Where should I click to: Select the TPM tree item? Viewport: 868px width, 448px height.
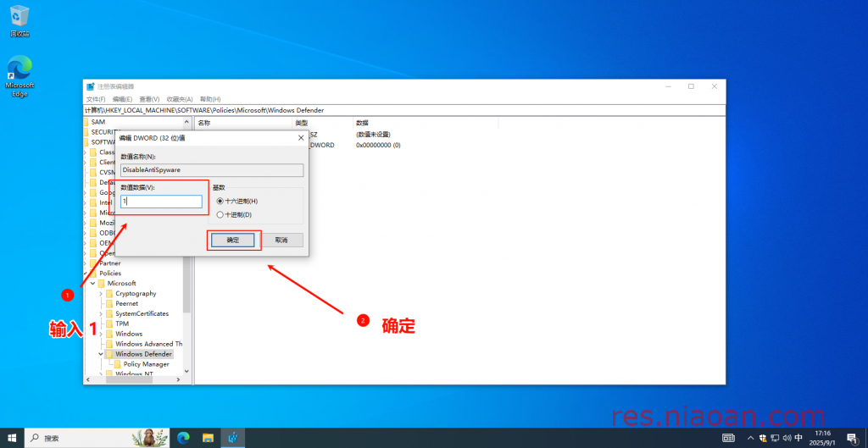click(121, 324)
